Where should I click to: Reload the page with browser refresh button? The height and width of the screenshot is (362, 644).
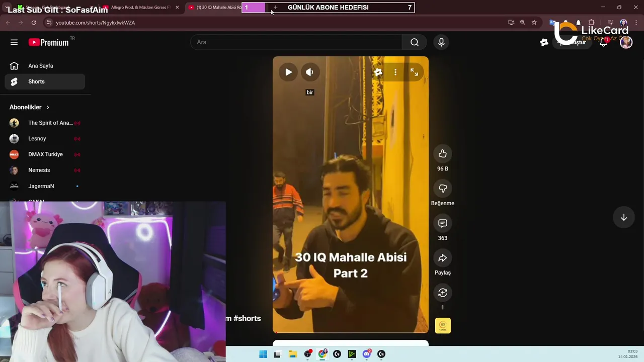[x=34, y=23]
